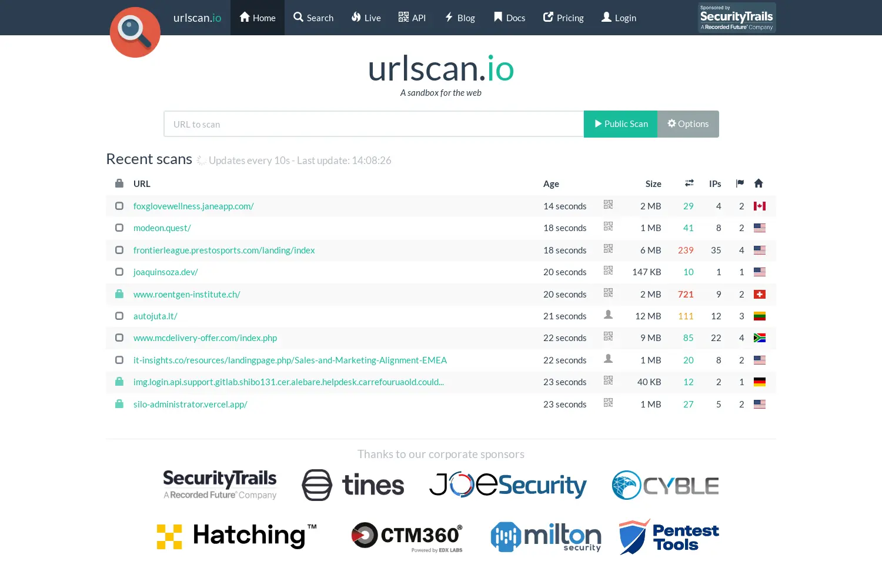Screen dimensions: 882x588
Task: Open the Docs page
Action: 509,18
